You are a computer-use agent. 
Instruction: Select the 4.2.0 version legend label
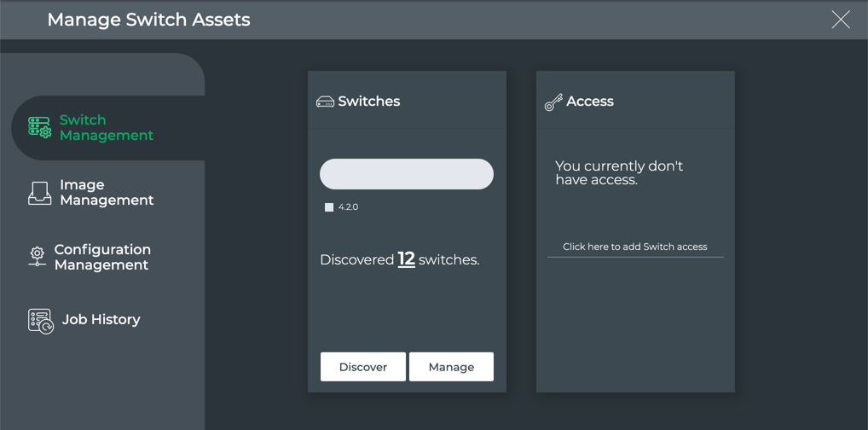click(348, 207)
